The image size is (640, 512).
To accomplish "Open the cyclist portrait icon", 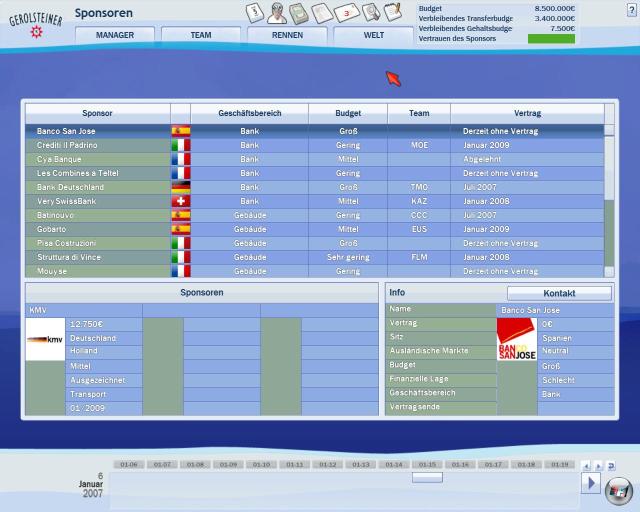I will 276,13.
